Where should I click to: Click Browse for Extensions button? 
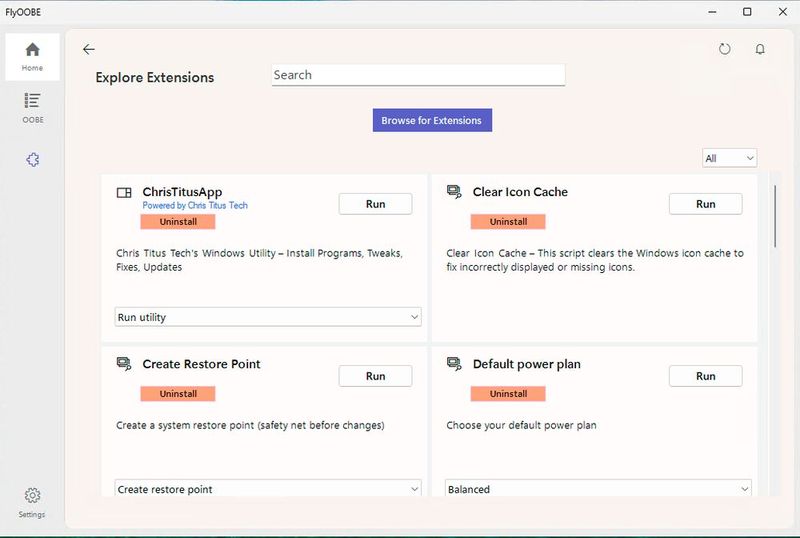(432, 120)
